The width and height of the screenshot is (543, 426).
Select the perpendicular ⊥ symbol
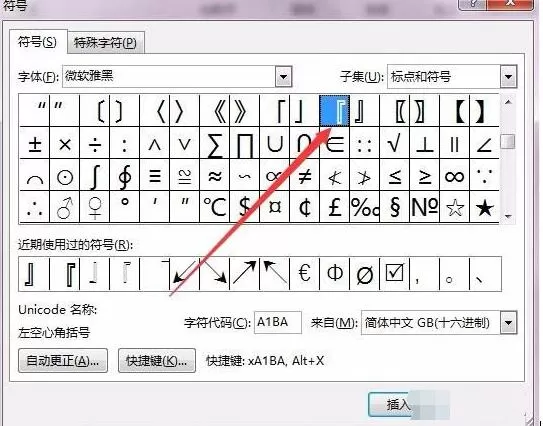pos(425,143)
